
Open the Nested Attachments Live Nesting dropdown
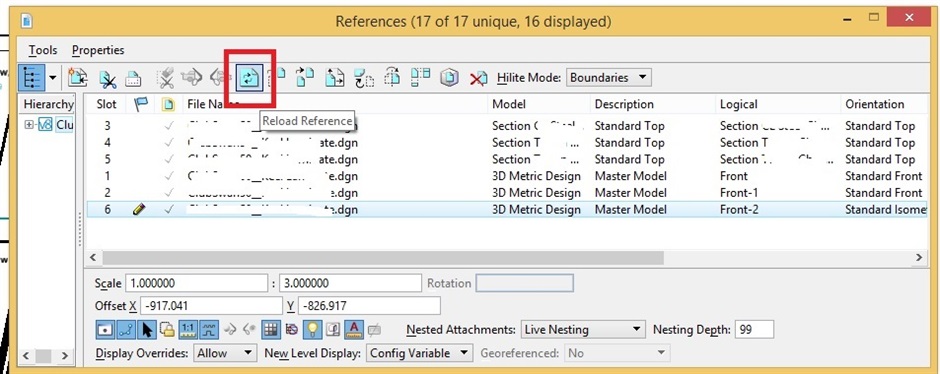583,330
